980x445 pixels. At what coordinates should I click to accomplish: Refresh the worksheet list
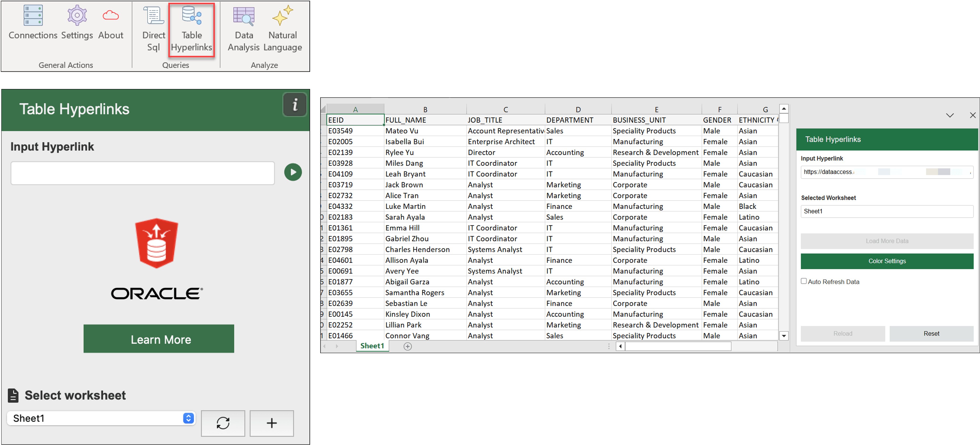coord(223,423)
